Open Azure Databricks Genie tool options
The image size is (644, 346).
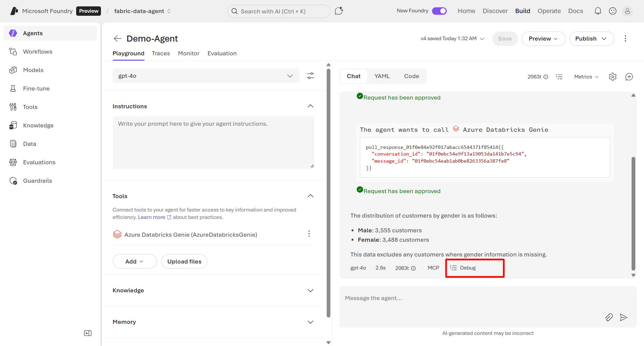coord(309,234)
